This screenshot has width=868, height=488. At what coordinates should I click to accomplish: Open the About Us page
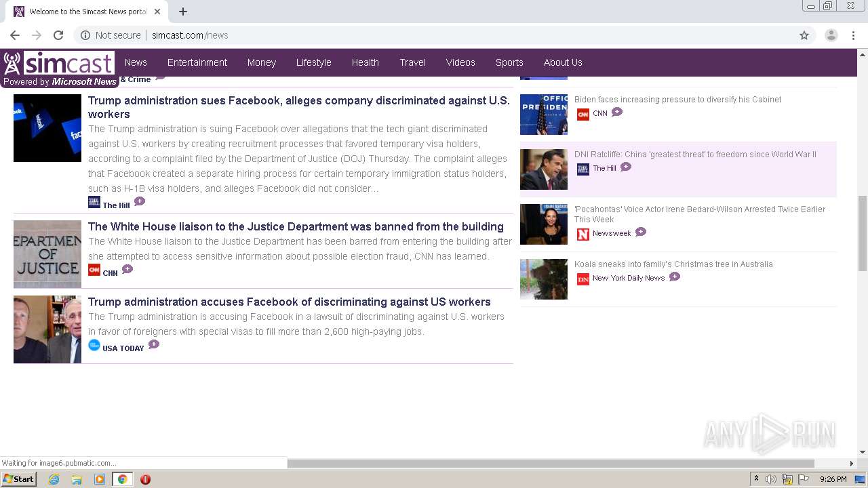tap(563, 62)
